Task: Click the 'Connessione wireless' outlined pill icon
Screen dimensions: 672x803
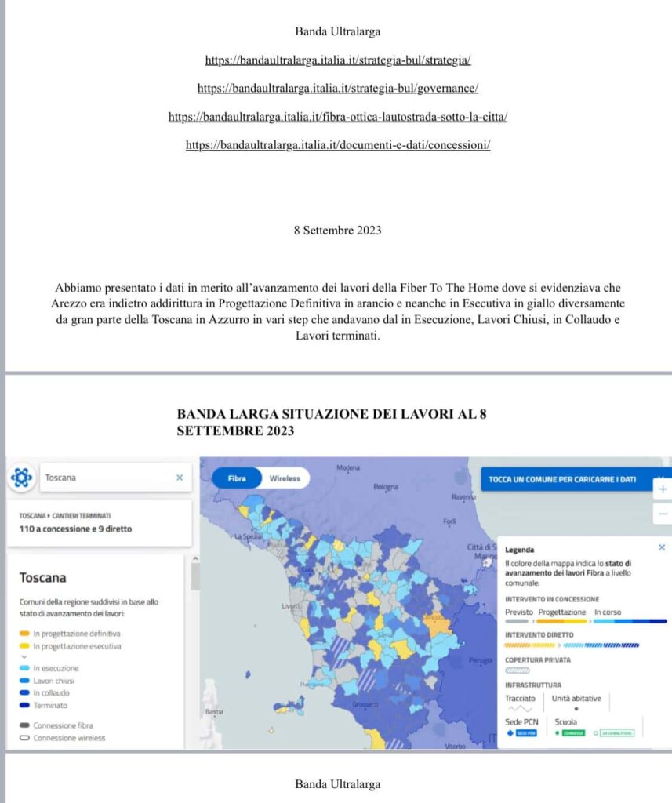Action: 24,738
